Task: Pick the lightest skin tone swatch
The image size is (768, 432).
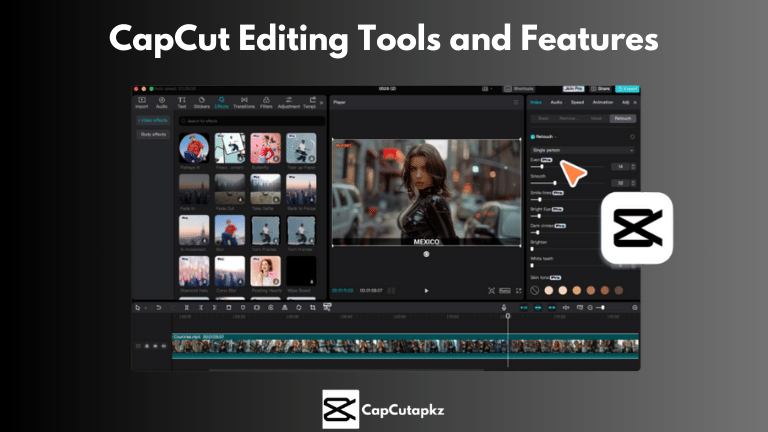Action: click(x=549, y=290)
